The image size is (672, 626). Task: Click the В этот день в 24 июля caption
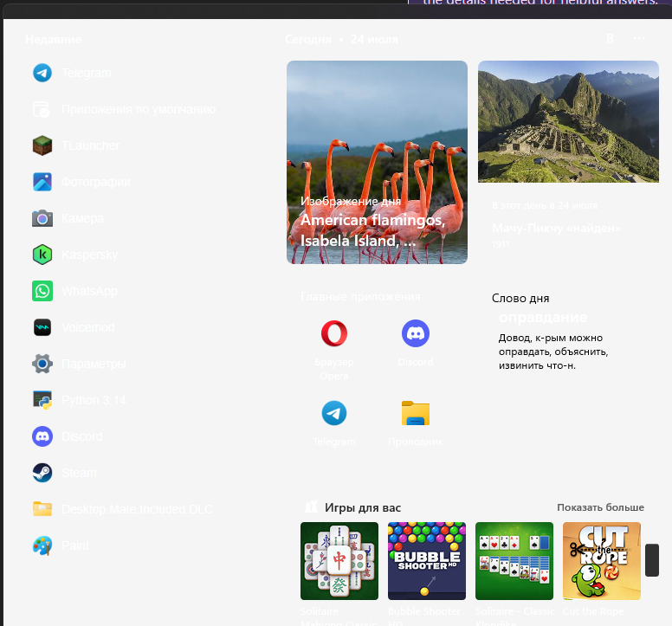click(545, 205)
